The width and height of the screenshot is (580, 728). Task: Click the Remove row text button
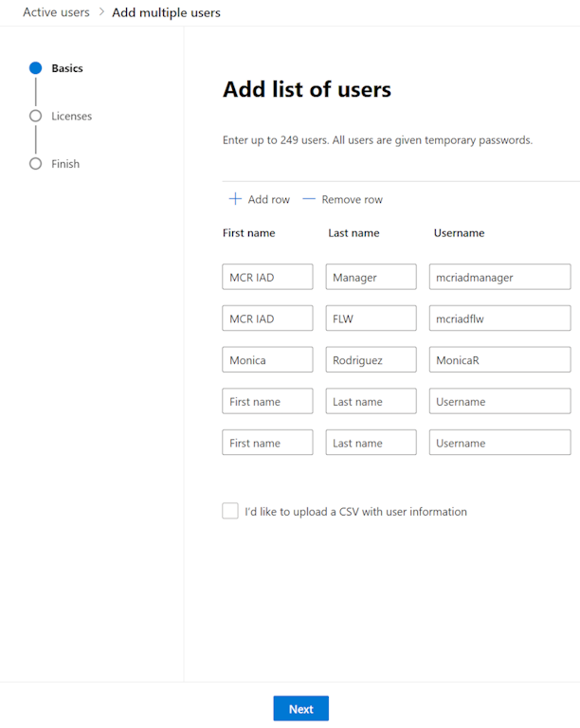coord(352,199)
